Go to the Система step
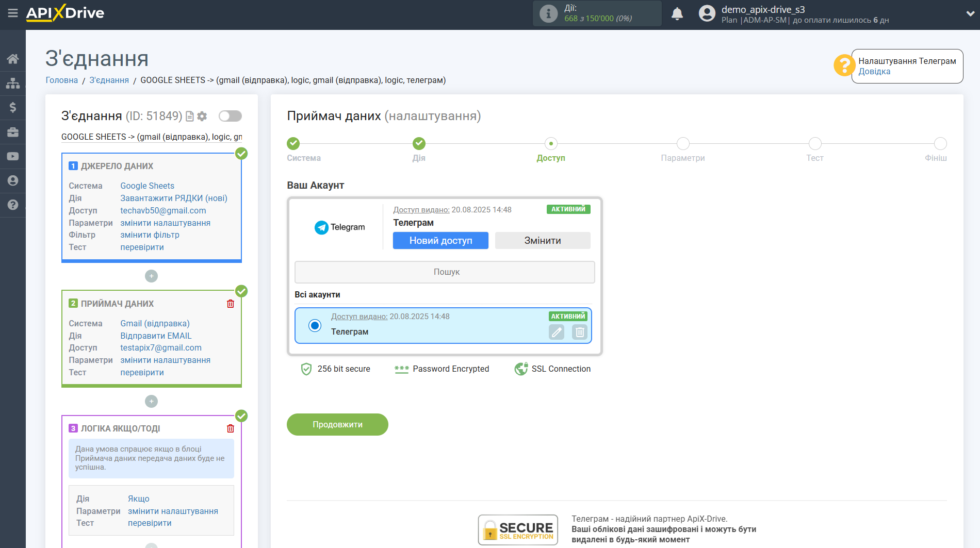 (293, 143)
